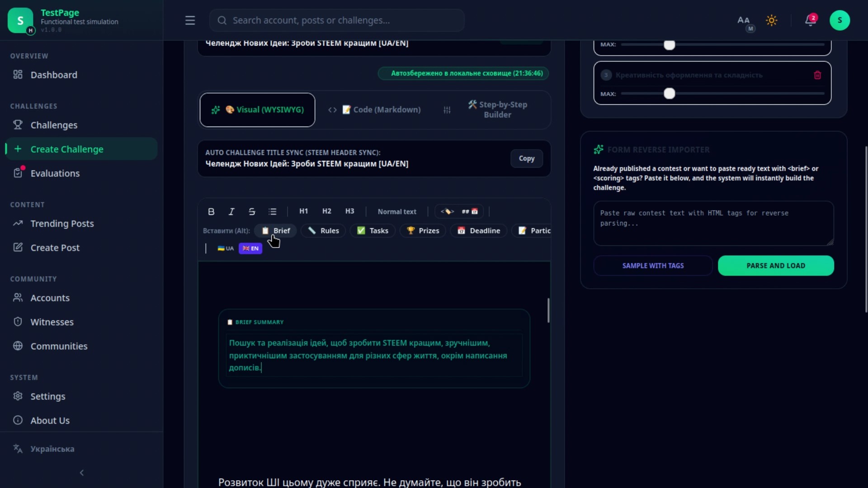Open the AA font size control
The height and width of the screenshot is (488, 868).
tap(744, 20)
